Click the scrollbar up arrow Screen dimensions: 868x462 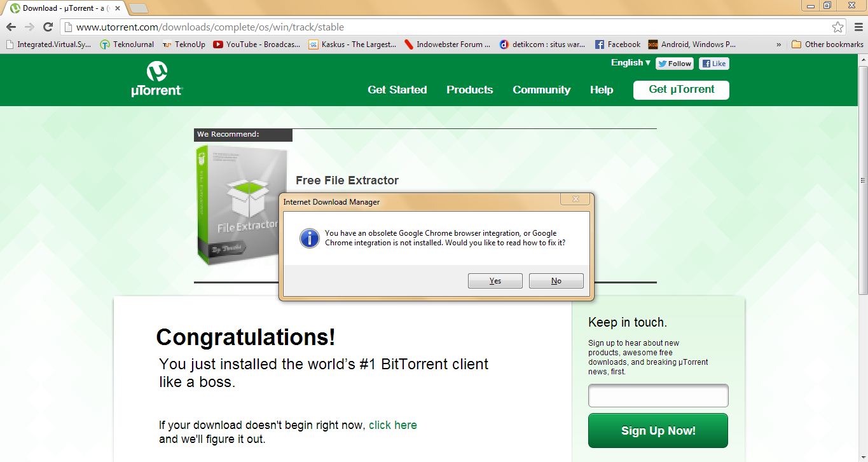pyautogui.click(x=862, y=59)
